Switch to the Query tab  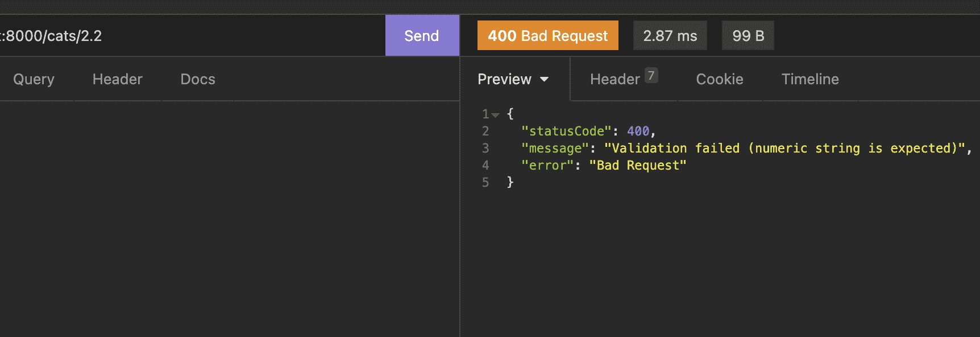[x=34, y=79]
